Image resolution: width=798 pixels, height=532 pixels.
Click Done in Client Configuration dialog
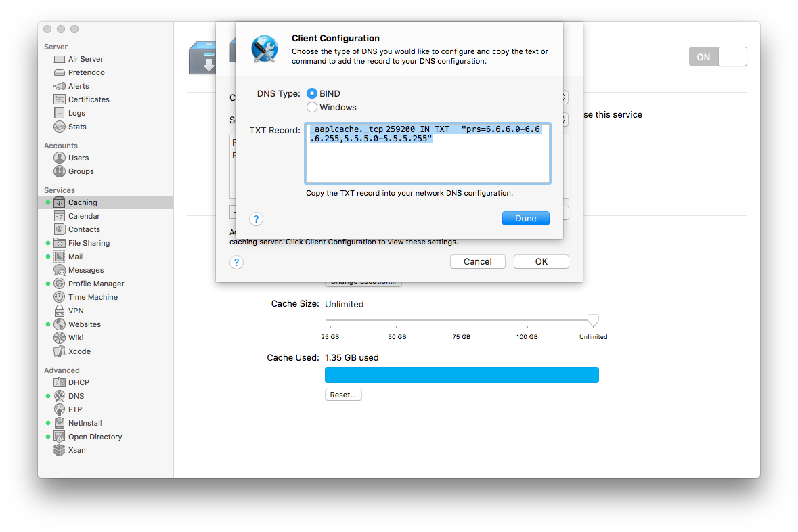click(x=526, y=219)
